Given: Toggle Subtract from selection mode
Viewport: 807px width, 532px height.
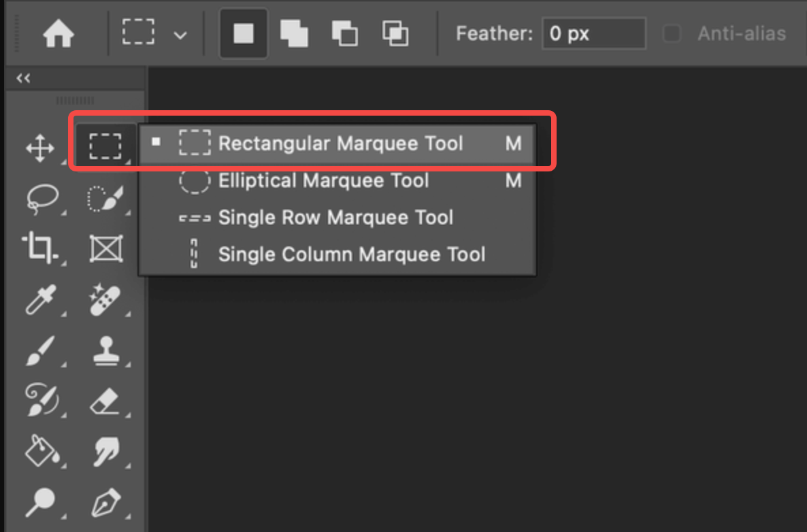Looking at the screenshot, I should coord(344,33).
